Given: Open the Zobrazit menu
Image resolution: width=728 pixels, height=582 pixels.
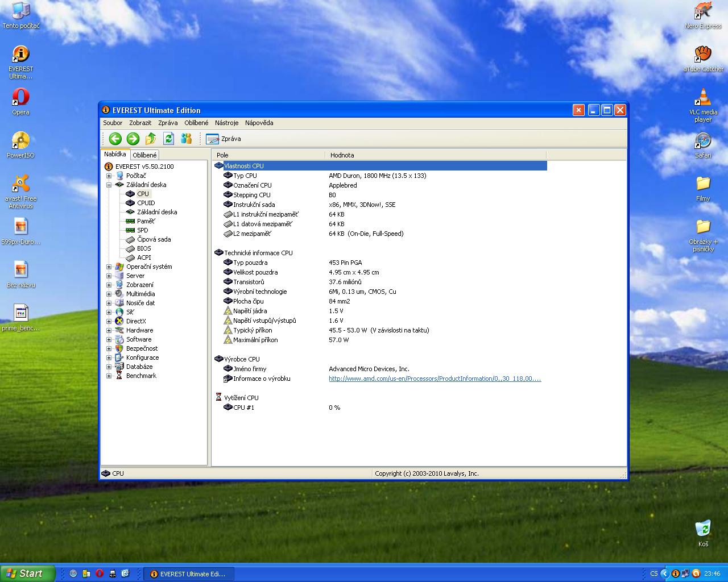Looking at the screenshot, I should coord(140,123).
